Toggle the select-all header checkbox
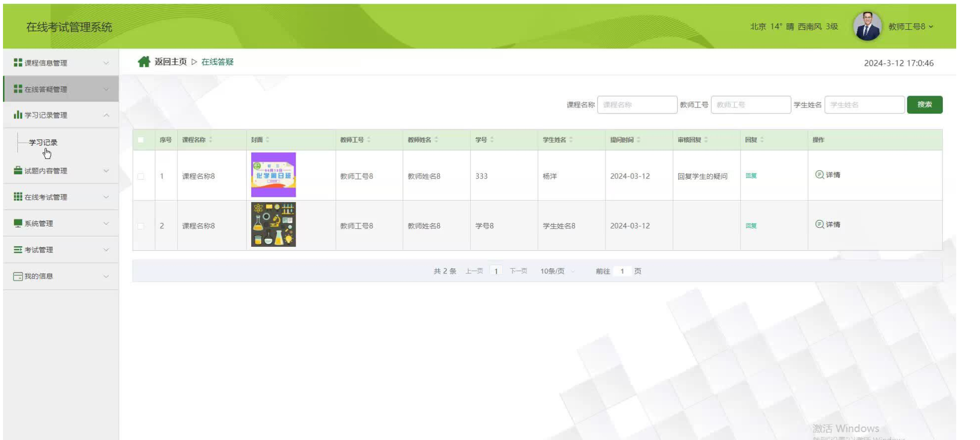Viewport: 980px width, 440px height. pos(141,140)
